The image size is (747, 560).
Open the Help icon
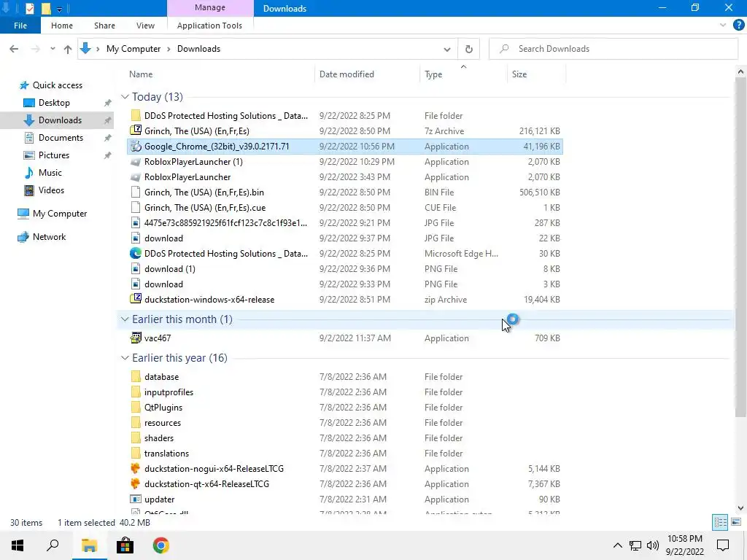[x=738, y=26]
